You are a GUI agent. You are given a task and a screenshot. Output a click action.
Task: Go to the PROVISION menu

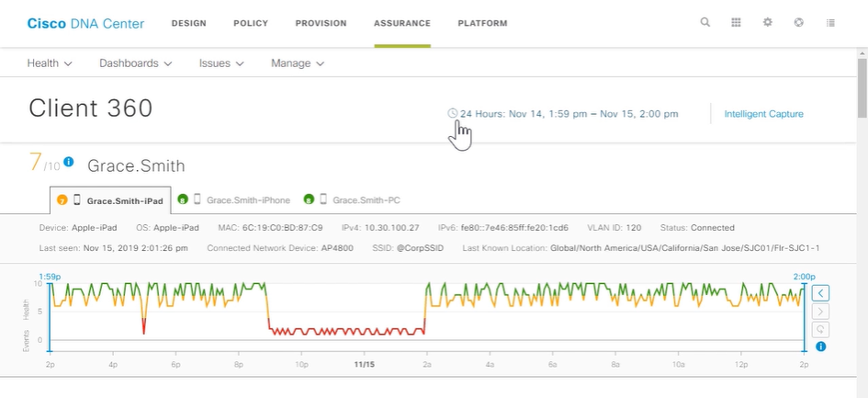pyautogui.click(x=321, y=23)
